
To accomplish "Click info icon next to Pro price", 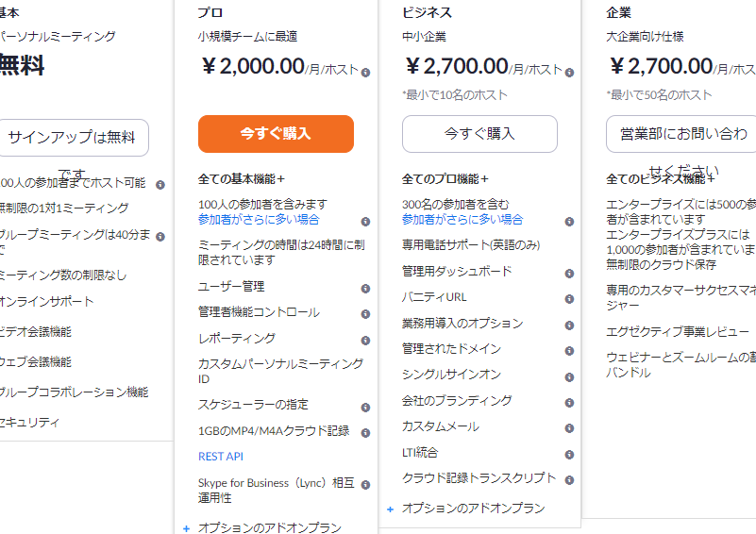I will (x=365, y=72).
